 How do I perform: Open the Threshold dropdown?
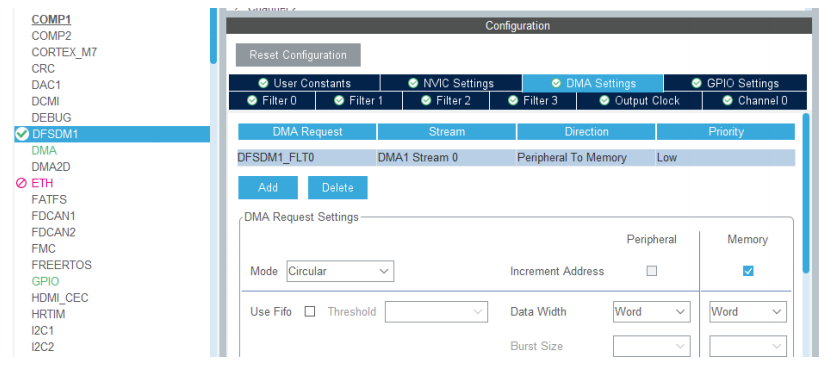coord(436,312)
